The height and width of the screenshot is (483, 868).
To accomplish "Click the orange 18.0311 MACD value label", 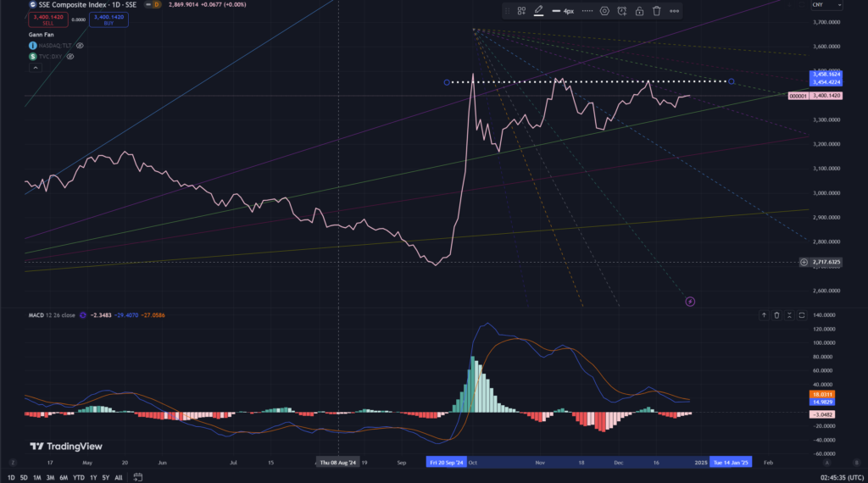I will pyautogui.click(x=822, y=395).
